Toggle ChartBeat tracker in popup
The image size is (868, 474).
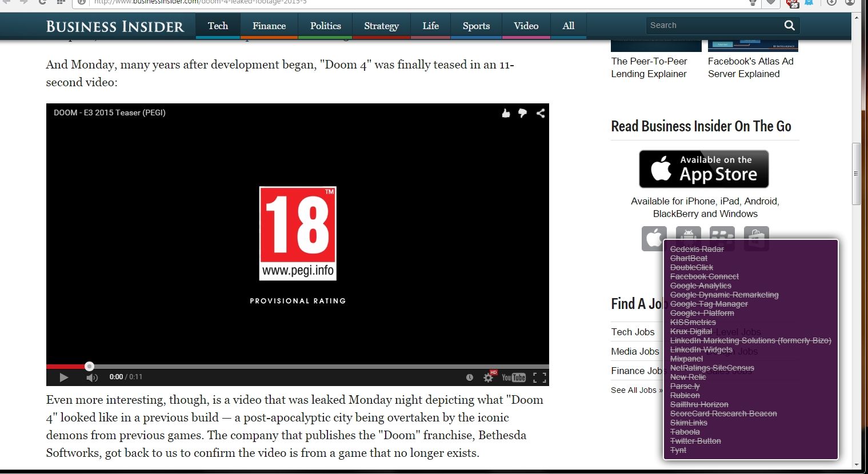click(x=689, y=258)
